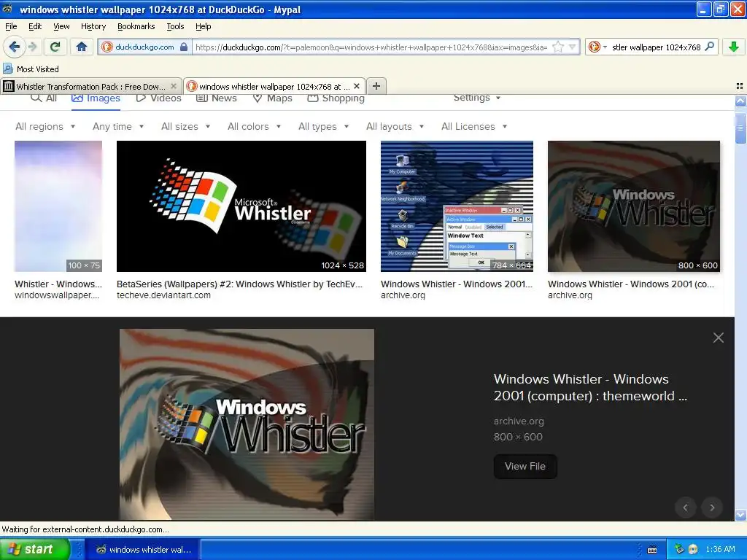
Task: Expand the All layouts filter
Action: (x=395, y=126)
